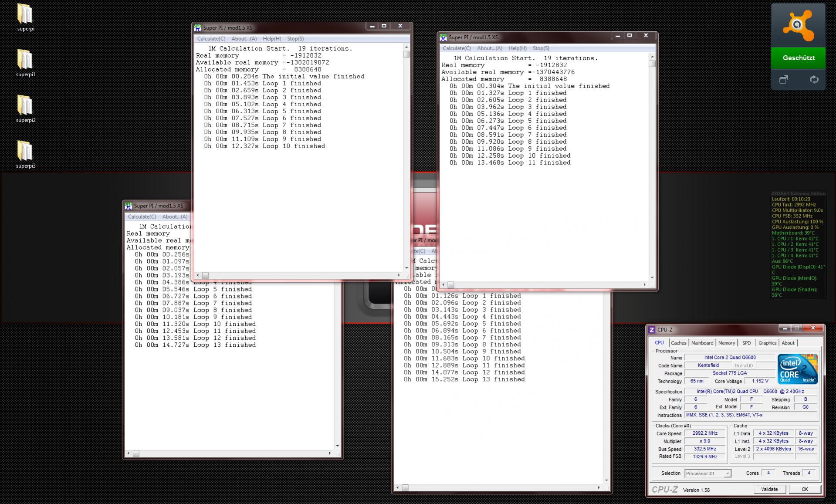Click the Kentsfield code name field

[x=708, y=365]
